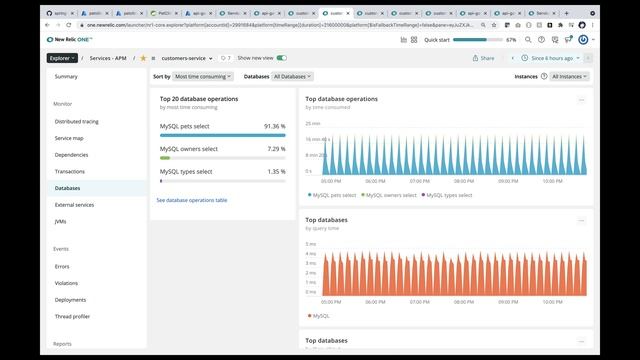Screen dimensions: 640x360
Task: Click the orange Top databases chart area
Action: tap(454, 274)
